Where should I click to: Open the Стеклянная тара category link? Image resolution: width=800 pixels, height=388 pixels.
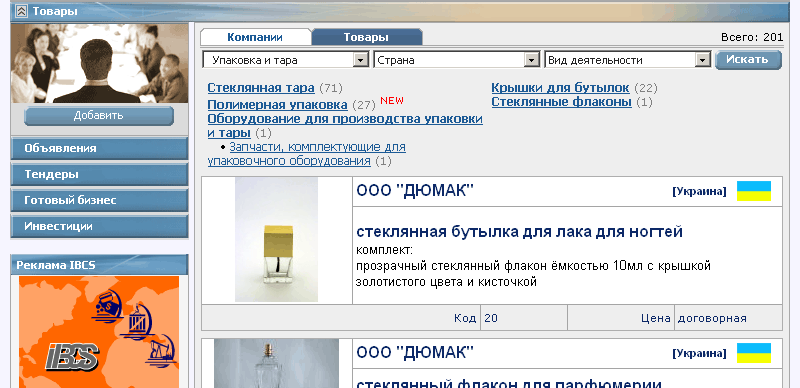[x=261, y=88]
